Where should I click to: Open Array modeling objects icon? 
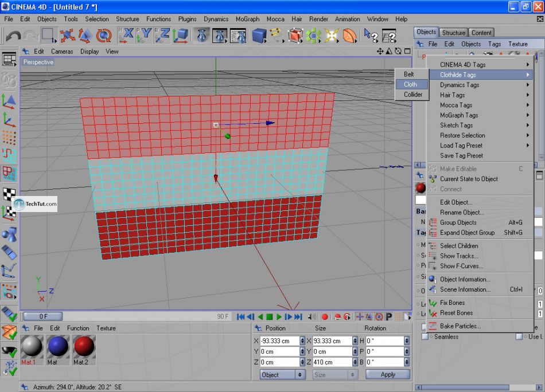click(313, 36)
